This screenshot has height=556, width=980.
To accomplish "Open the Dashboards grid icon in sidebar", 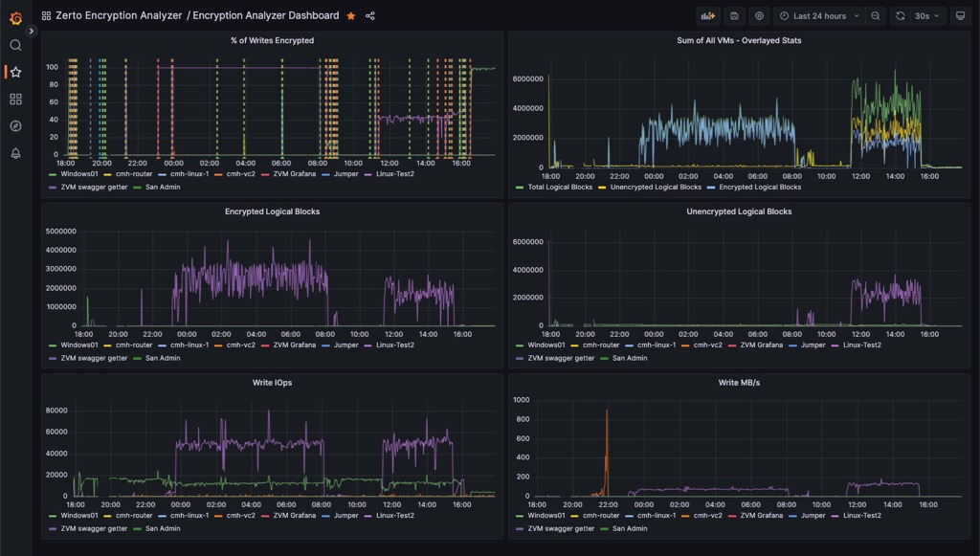I will (15, 100).
